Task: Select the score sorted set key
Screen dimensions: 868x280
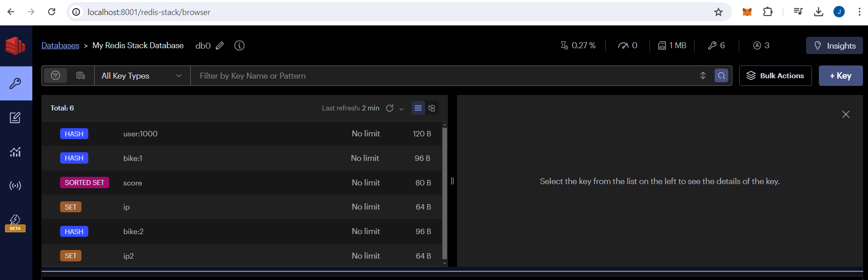Action: [241, 183]
